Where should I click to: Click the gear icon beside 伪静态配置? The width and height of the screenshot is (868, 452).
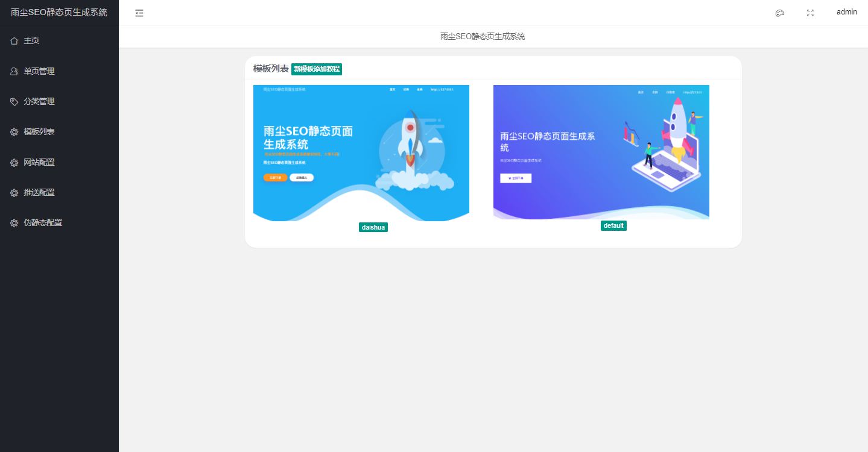pyautogui.click(x=14, y=223)
